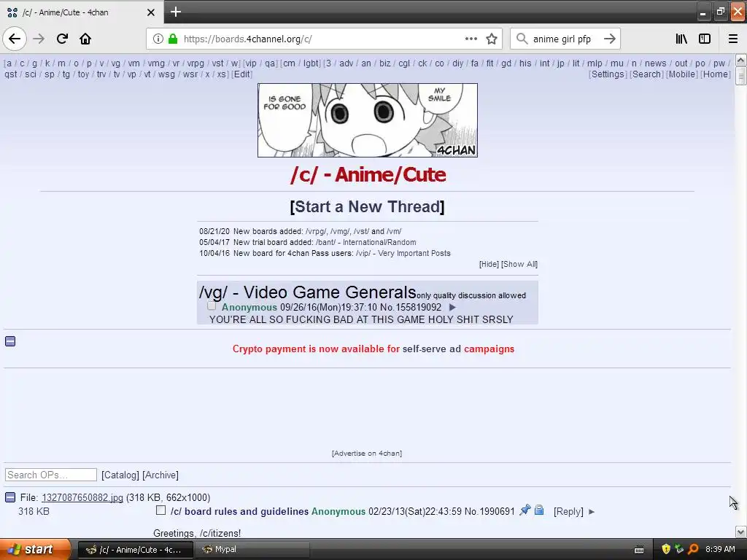Close the /c/ Anime/Cute tab
The image size is (747, 560).
click(x=150, y=12)
